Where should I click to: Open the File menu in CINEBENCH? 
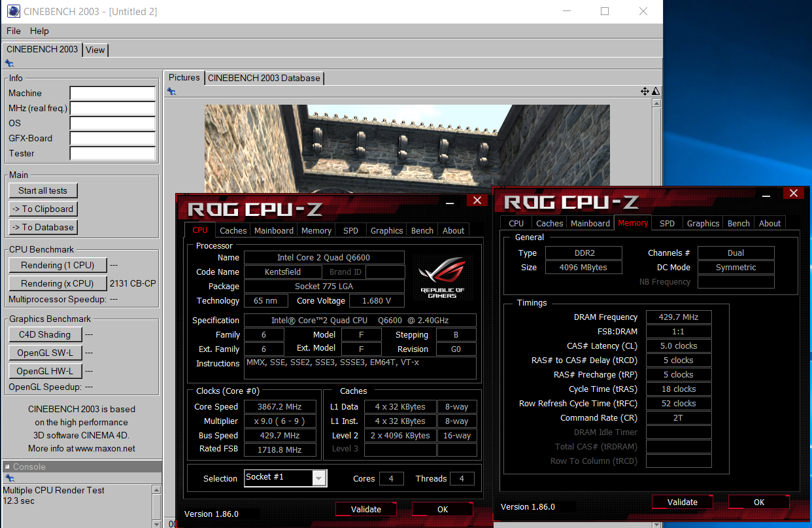click(14, 31)
